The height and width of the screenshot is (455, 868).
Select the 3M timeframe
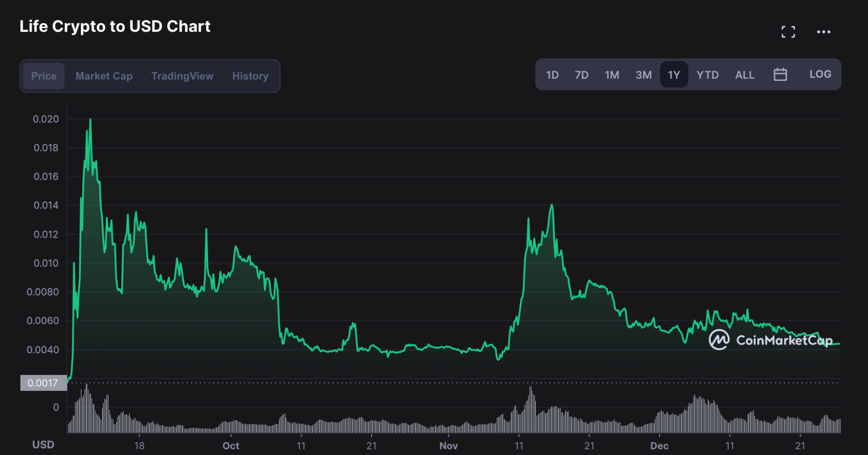[643, 75]
